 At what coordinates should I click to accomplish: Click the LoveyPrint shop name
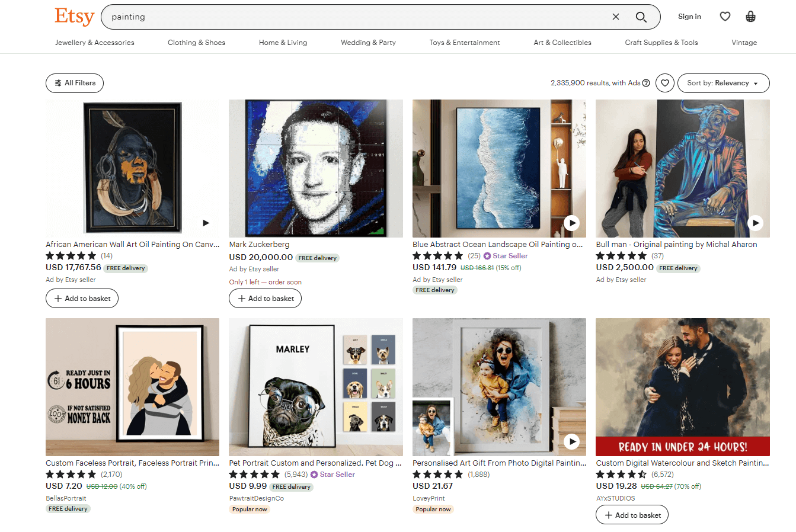[429, 499]
